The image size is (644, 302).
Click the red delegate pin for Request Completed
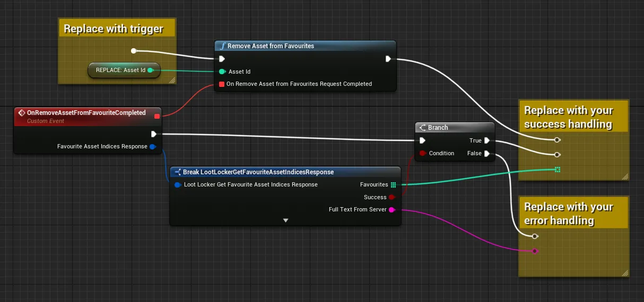(x=222, y=84)
